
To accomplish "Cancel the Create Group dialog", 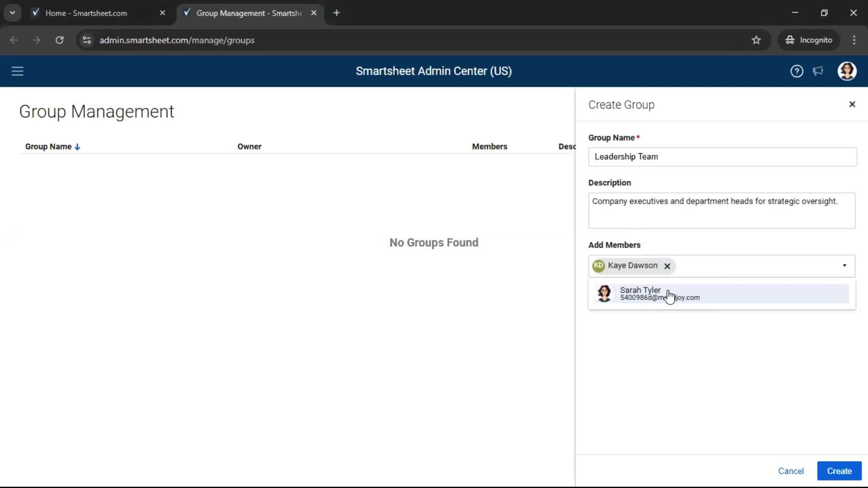I will point(791,471).
